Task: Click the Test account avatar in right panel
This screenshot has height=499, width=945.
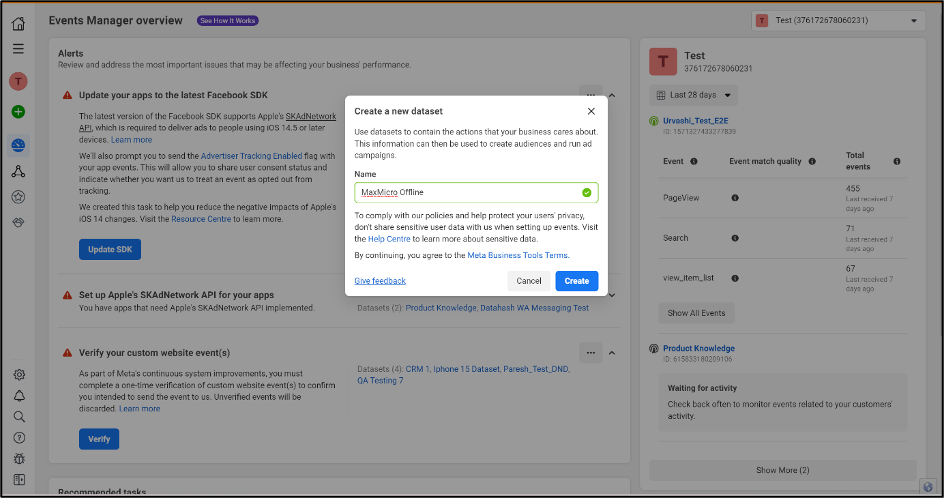Action: pyautogui.click(x=663, y=61)
